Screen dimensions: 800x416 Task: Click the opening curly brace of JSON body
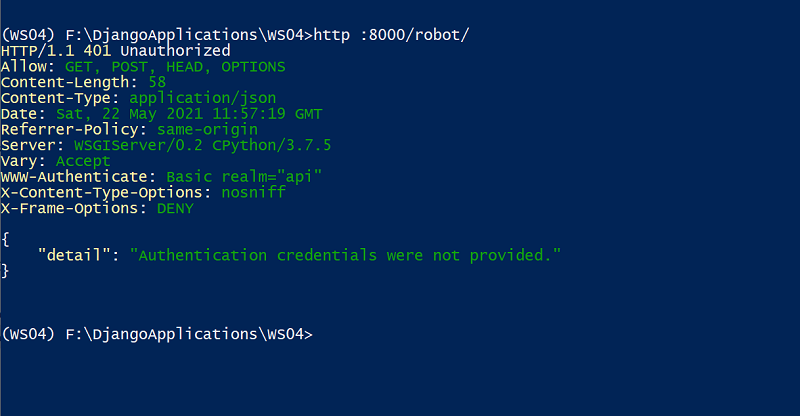pyautogui.click(x=5, y=239)
